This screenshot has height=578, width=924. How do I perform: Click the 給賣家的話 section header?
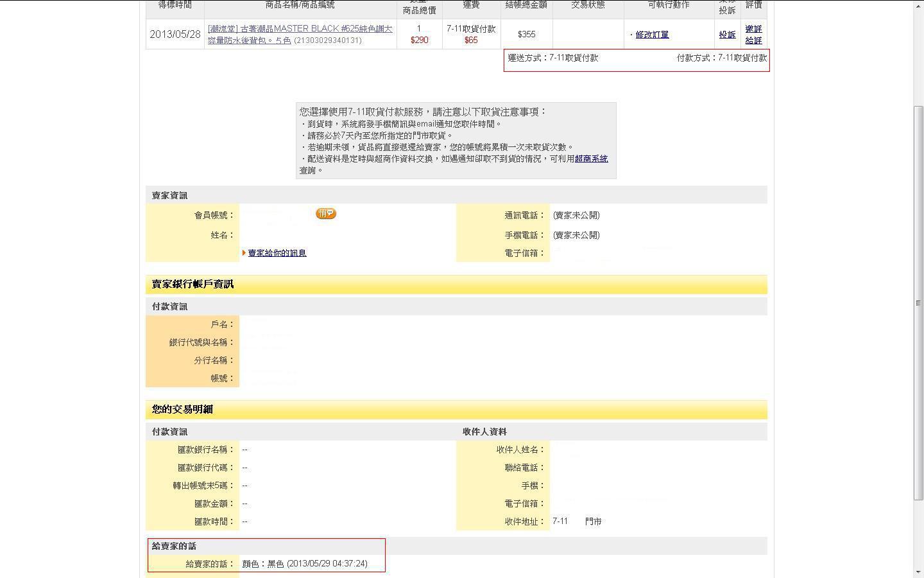[174, 546]
